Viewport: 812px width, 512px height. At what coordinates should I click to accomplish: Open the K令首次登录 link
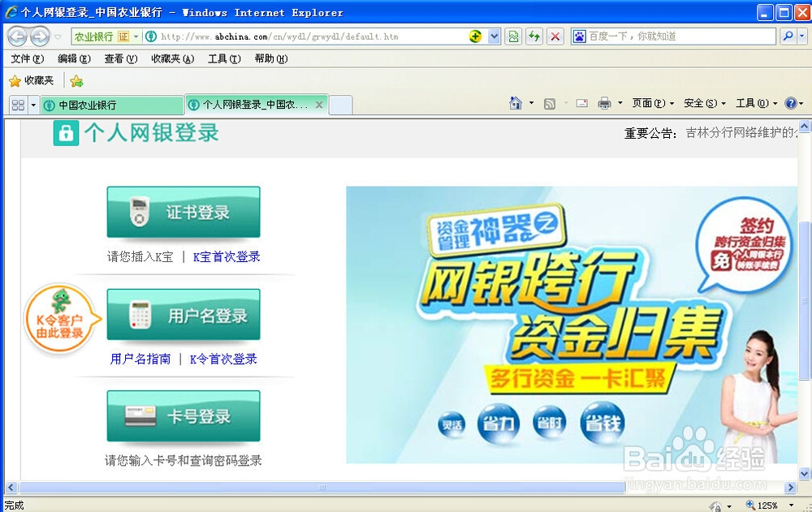coord(223,359)
